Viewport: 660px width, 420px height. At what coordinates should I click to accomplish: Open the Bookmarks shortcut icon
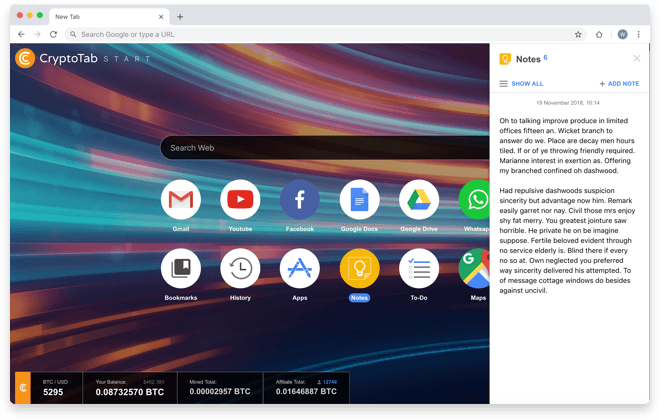pyautogui.click(x=180, y=268)
